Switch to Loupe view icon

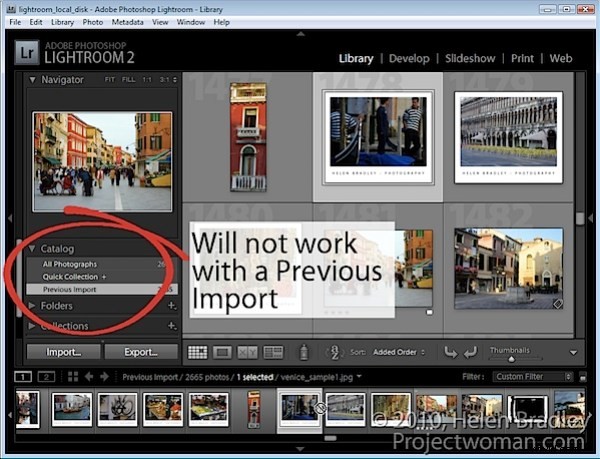[222, 352]
